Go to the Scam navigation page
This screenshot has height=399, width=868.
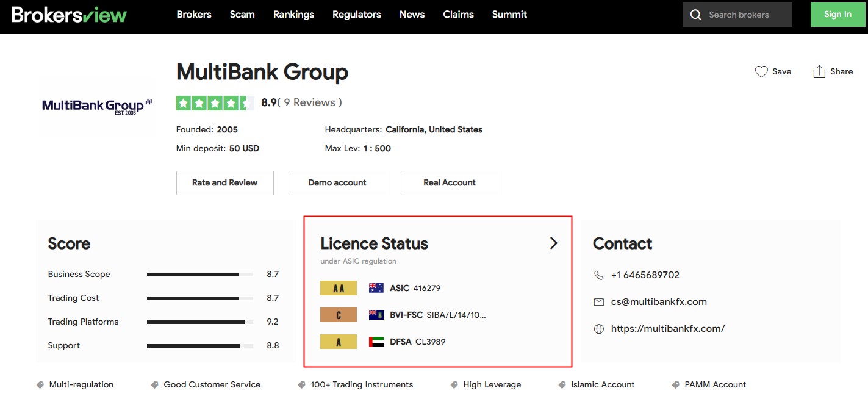click(x=242, y=15)
